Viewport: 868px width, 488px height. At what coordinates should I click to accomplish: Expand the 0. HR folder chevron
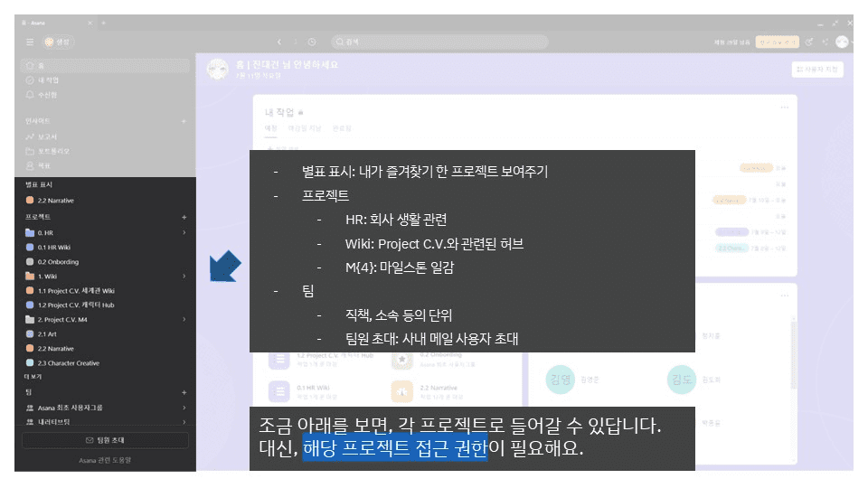pyautogui.click(x=184, y=232)
